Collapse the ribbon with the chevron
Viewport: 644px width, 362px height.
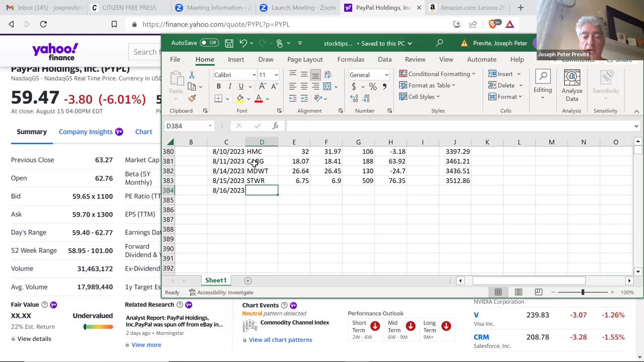(636, 111)
